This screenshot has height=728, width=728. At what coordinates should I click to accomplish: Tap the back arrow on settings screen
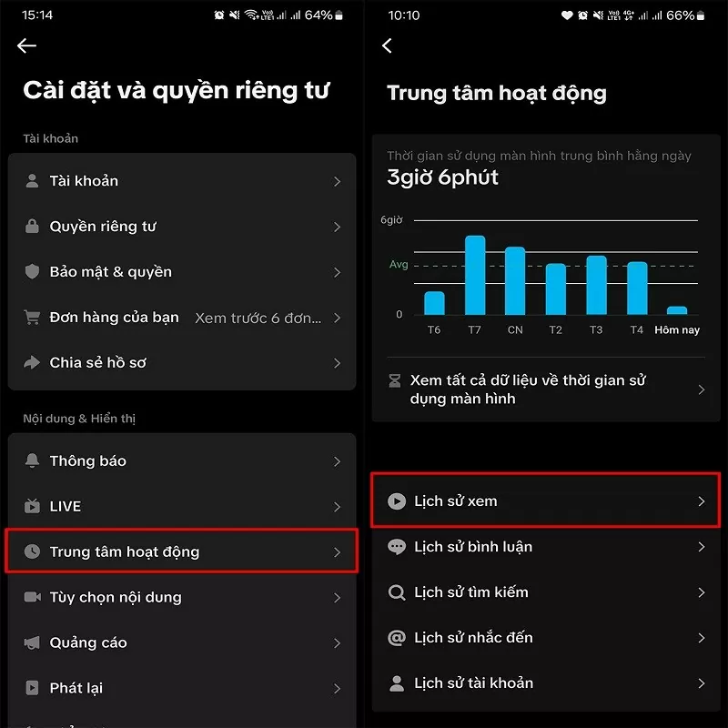click(27, 46)
